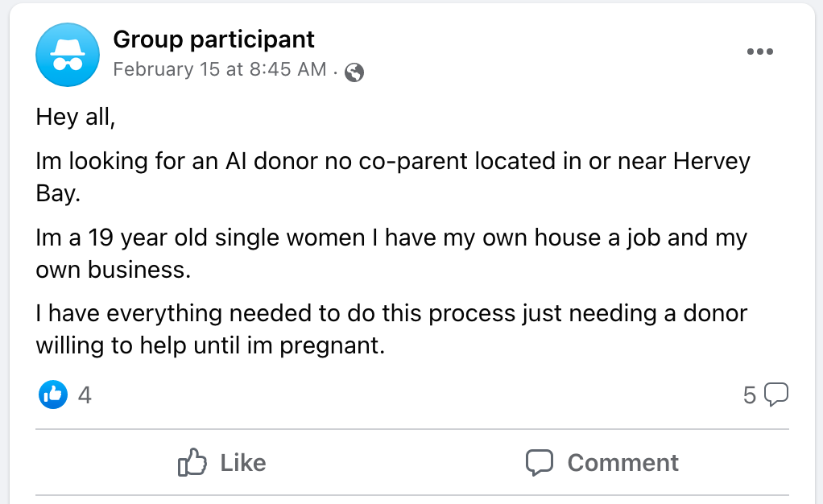Click the blue thumbs-up reaction icon
Screen dimensions: 823x504
click(x=53, y=395)
